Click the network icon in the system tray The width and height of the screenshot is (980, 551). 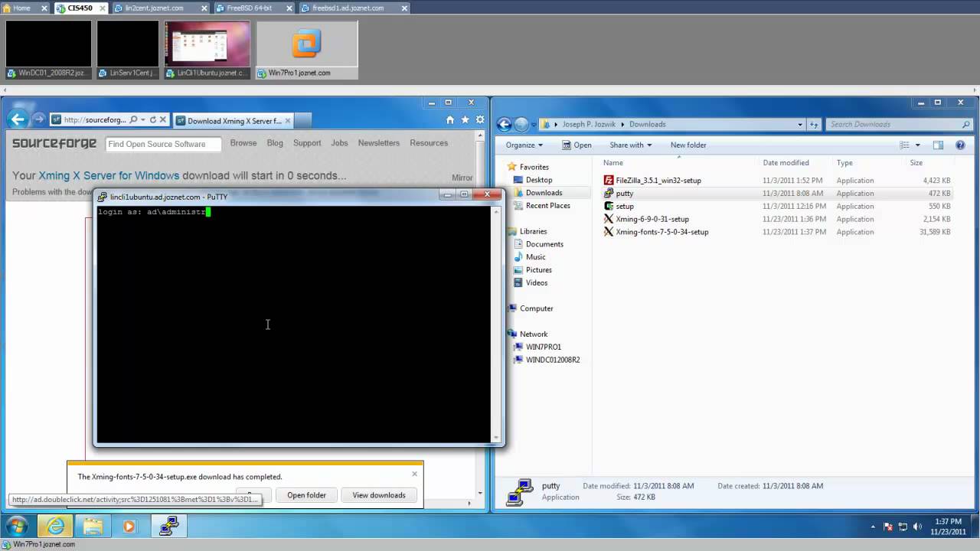coord(903,527)
